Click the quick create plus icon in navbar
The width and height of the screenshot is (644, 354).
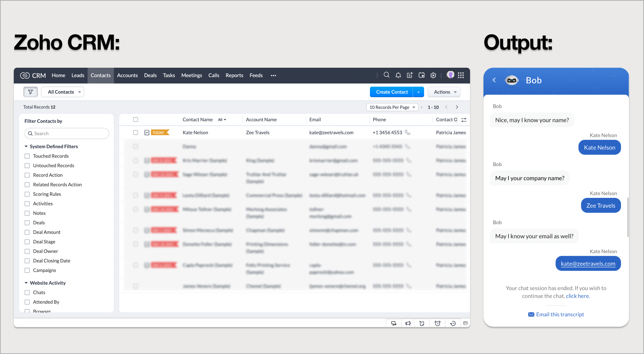410,75
